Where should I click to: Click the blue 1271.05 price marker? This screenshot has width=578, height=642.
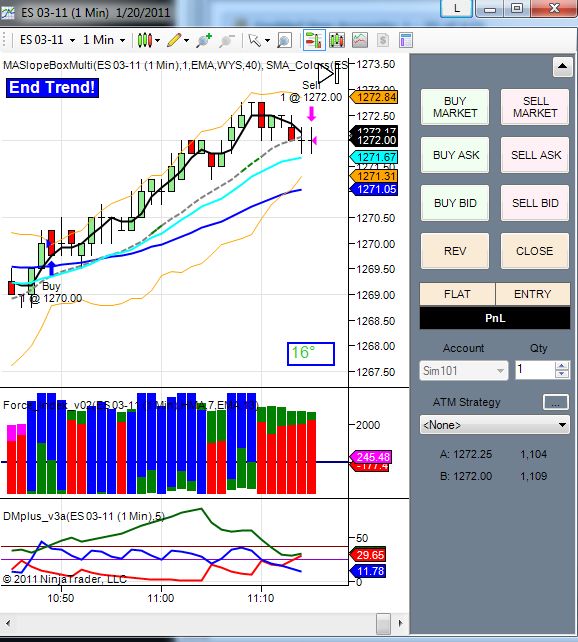[x=374, y=189]
